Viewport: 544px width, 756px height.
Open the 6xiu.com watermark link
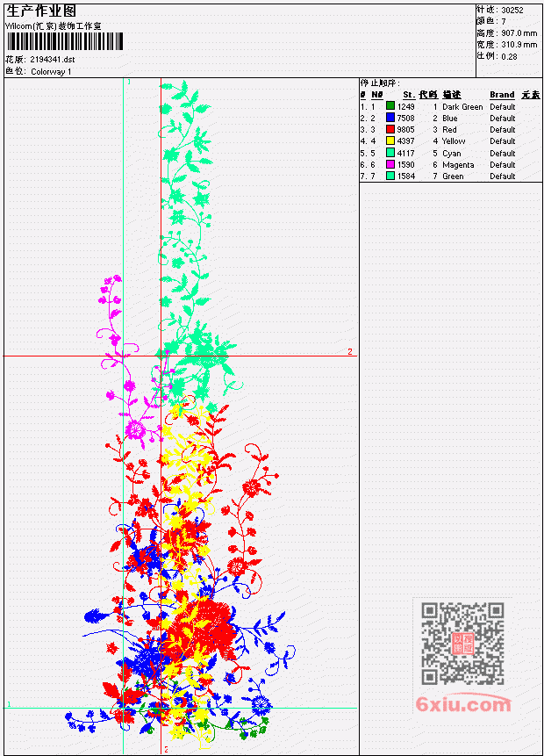point(463,704)
